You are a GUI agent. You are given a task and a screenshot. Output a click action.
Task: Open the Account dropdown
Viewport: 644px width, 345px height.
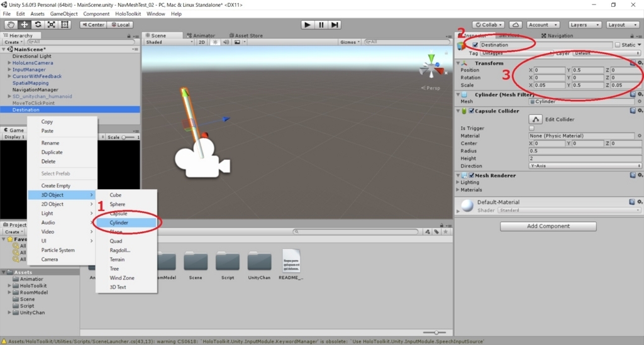point(543,25)
